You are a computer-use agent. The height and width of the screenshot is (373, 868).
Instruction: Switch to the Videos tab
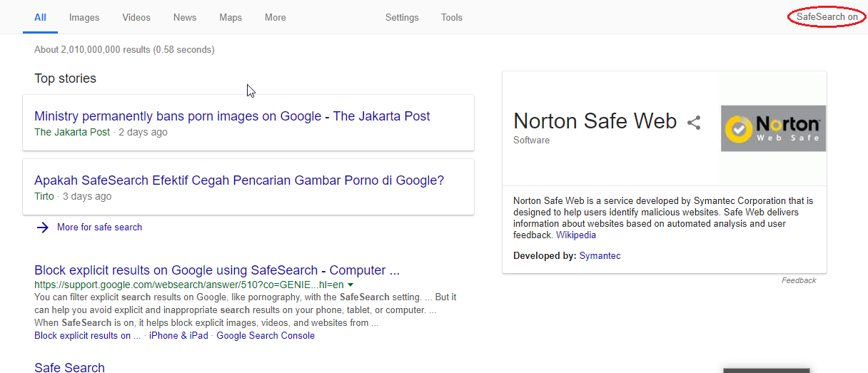tap(136, 17)
